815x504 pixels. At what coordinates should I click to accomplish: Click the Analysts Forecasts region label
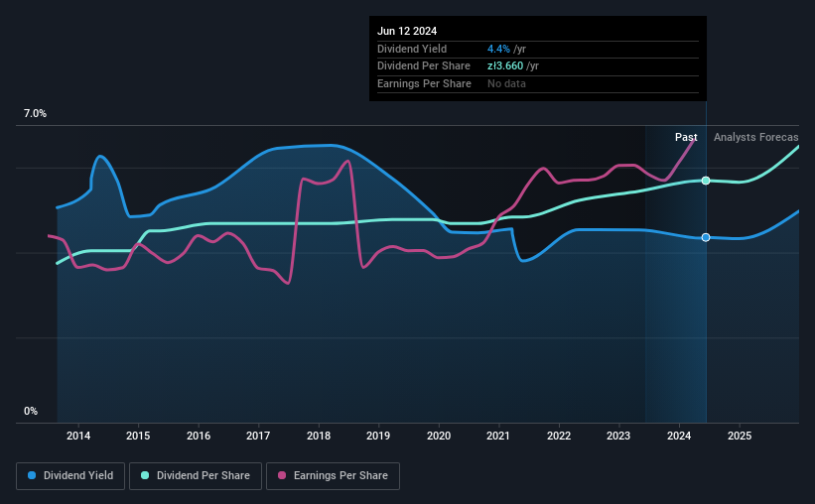click(x=755, y=137)
